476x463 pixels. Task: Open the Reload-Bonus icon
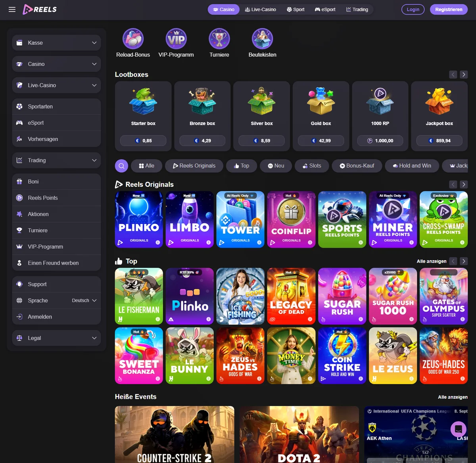click(x=133, y=38)
